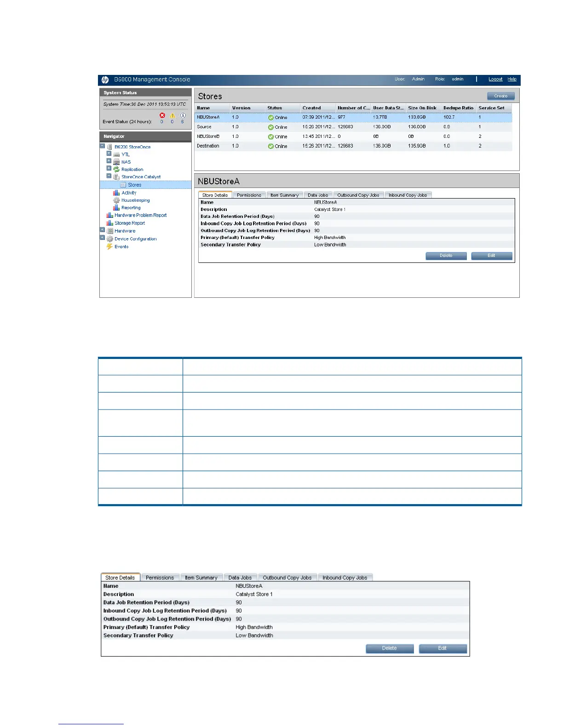Click the Help link in the header
The height and width of the screenshot is (728, 563).
click(x=512, y=79)
